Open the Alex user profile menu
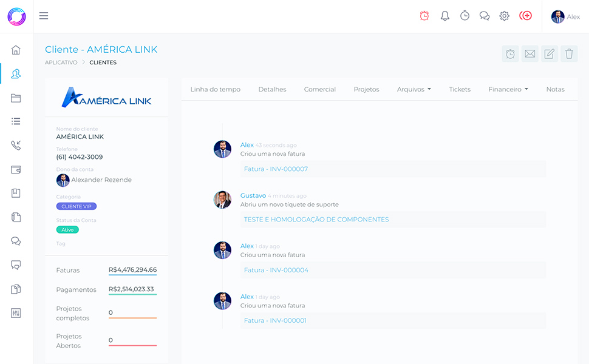Viewport: 589px width, 364px height. tap(565, 16)
